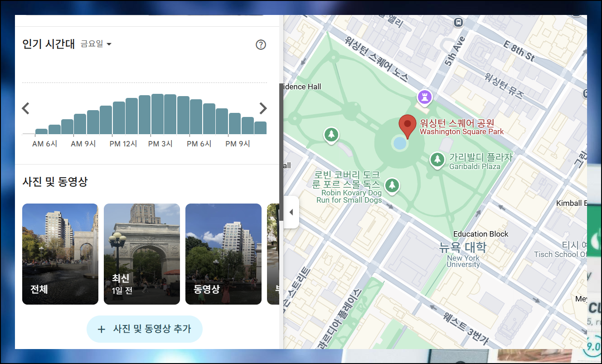Click the side panel vertical scrollbar

[281, 152]
